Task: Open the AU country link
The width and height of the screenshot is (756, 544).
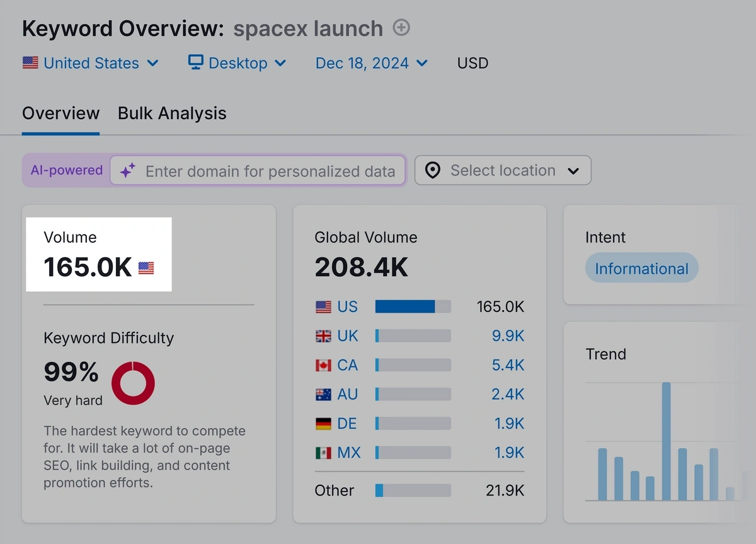Action: (348, 394)
